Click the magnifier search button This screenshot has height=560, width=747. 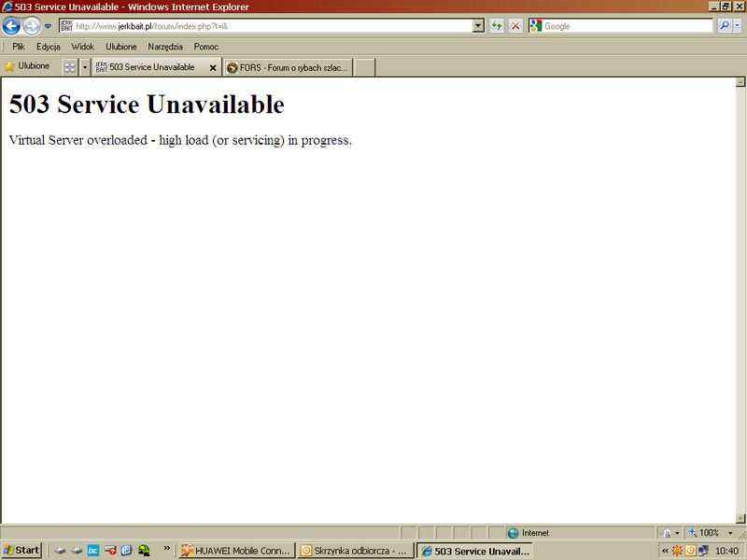coord(725,26)
